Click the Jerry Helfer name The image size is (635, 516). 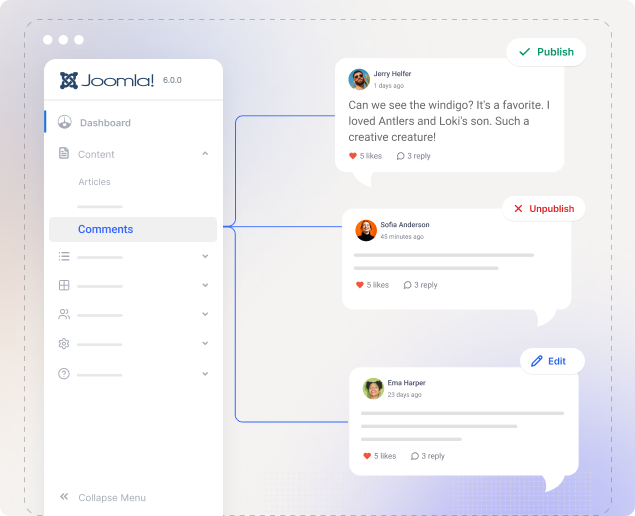click(x=392, y=74)
